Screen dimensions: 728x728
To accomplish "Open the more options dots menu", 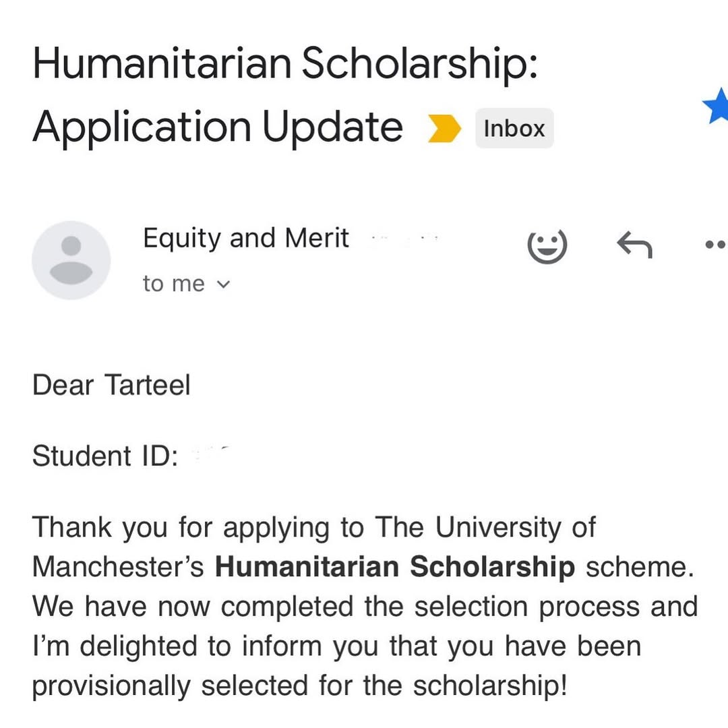I will pyautogui.click(x=716, y=245).
